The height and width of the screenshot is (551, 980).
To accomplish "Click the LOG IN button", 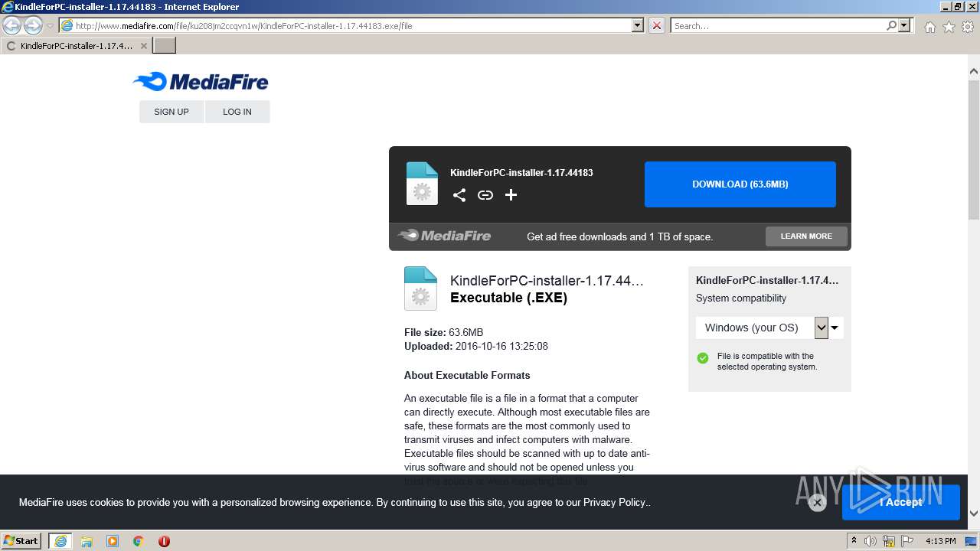I will [237, 112].
